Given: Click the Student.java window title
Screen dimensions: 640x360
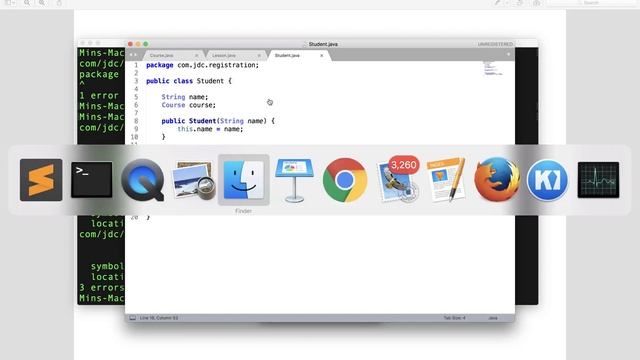Looking at the screenshot, I should click(x=323, y=44).
